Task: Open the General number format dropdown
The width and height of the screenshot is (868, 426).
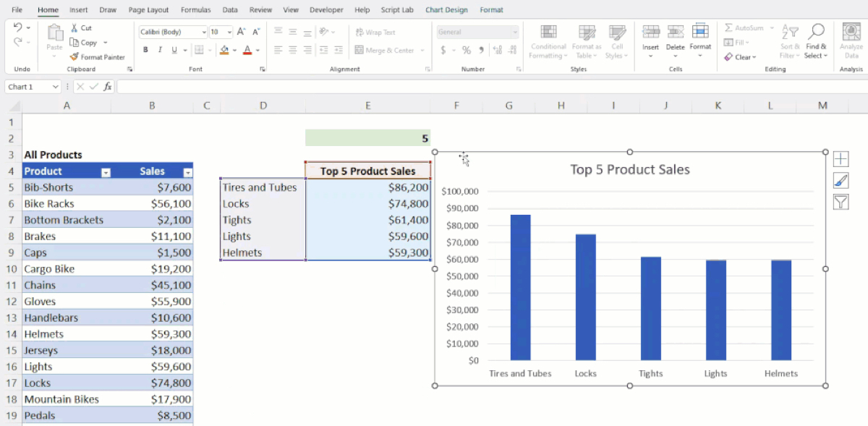Action: coord(515,32)
